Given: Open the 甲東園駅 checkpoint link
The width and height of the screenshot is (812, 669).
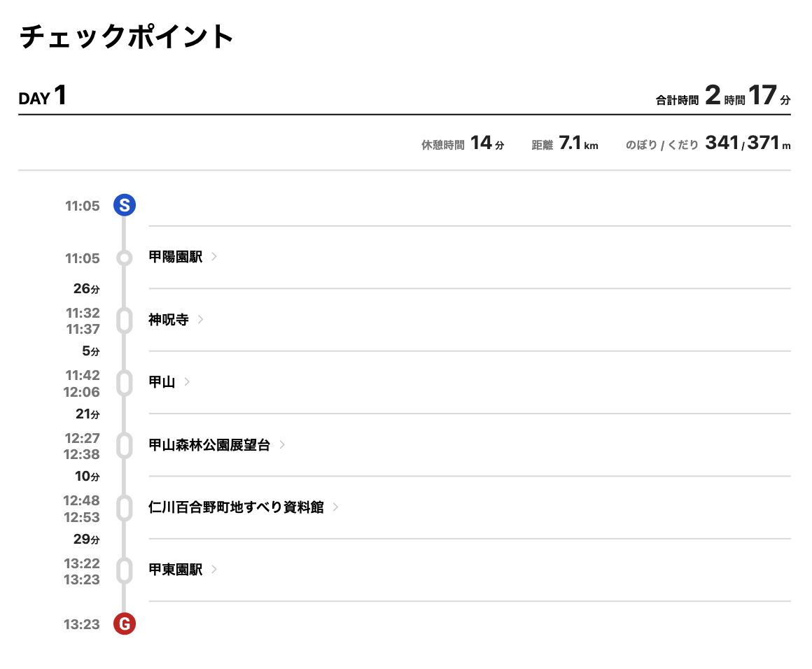Looking at the screenshot, I should point(176,570).
